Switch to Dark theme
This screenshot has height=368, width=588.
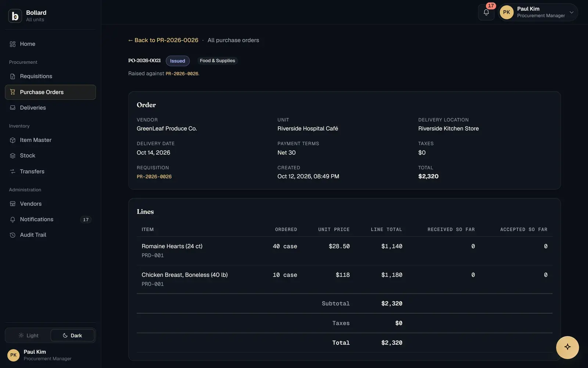point(72,336)
